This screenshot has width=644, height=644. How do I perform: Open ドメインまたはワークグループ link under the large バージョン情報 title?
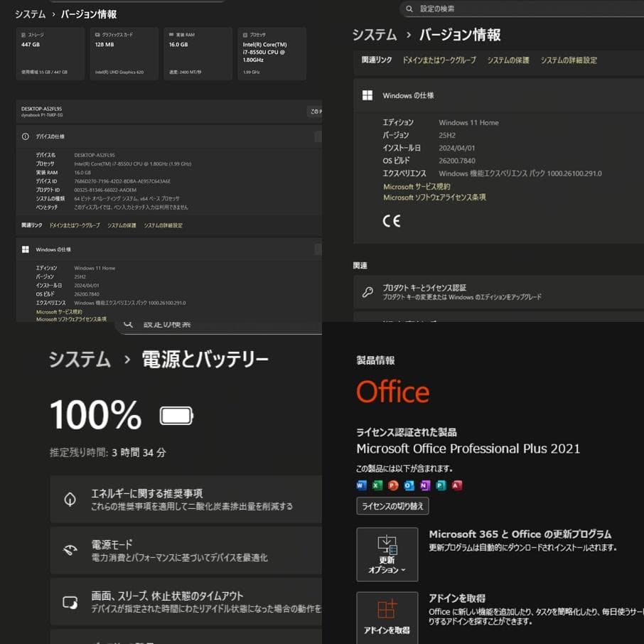439,60
